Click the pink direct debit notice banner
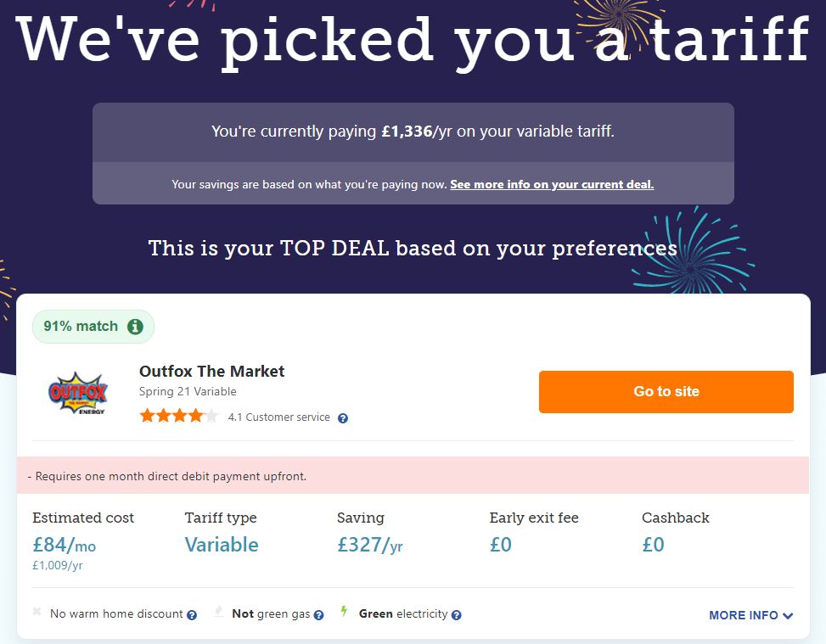This screenshot has height=644, width=826. pos(413,476)
